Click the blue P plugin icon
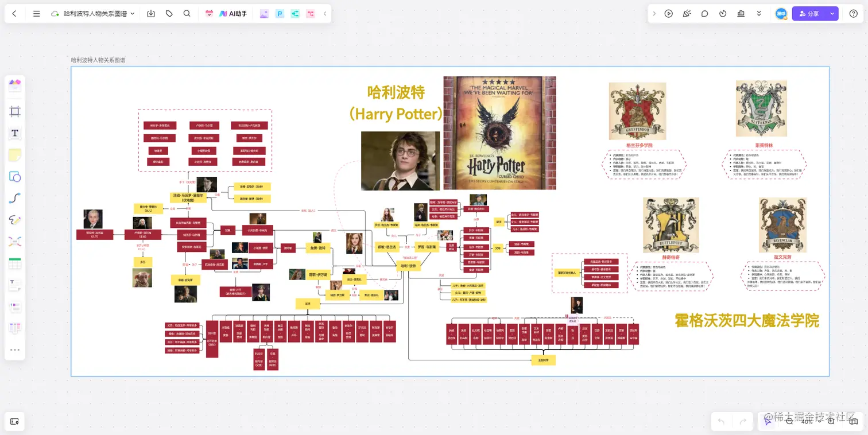Viewport: 868px width, 435px height. point(280,14)
